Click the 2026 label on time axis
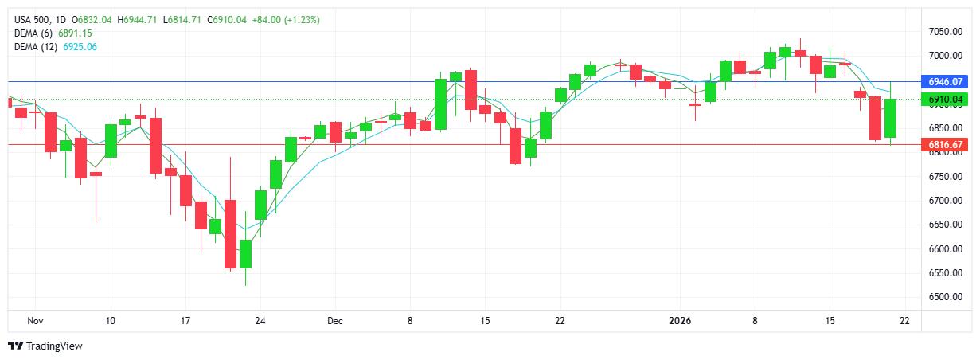 (x=679, y=321)
